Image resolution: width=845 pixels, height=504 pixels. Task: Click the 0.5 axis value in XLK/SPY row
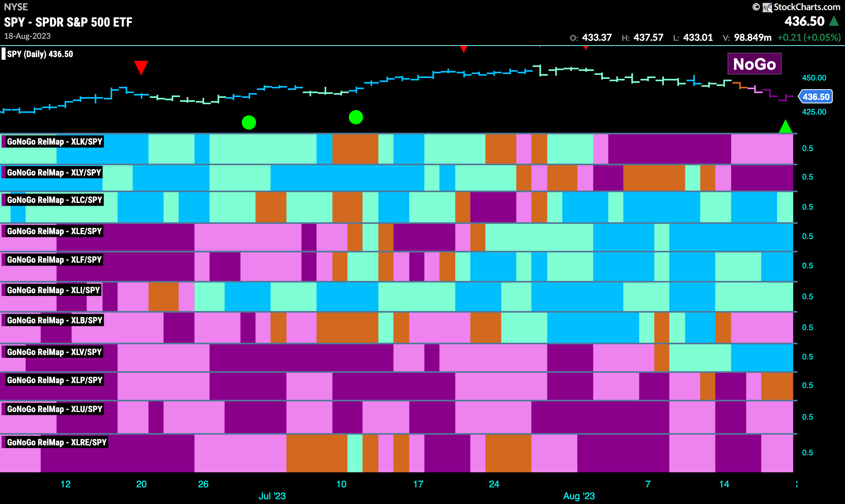tap(807, 148)
